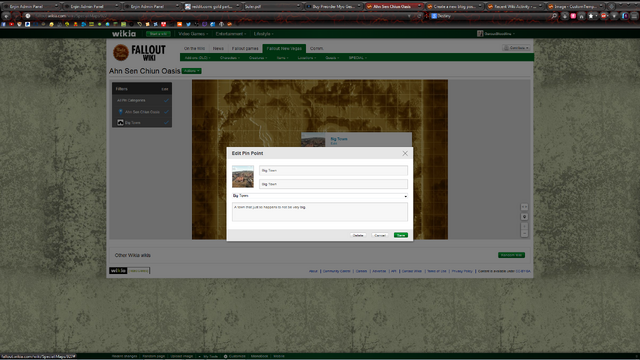The width and height of the screenshot is (640, 360).
Task: Click the Big Town category marker icon
Action: (120, 122)
